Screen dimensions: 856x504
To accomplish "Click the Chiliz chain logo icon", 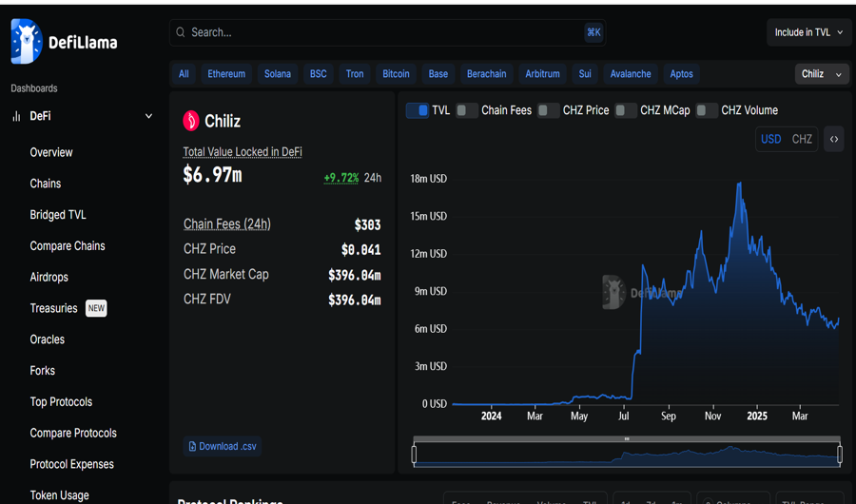I will (x=191, y=121).
